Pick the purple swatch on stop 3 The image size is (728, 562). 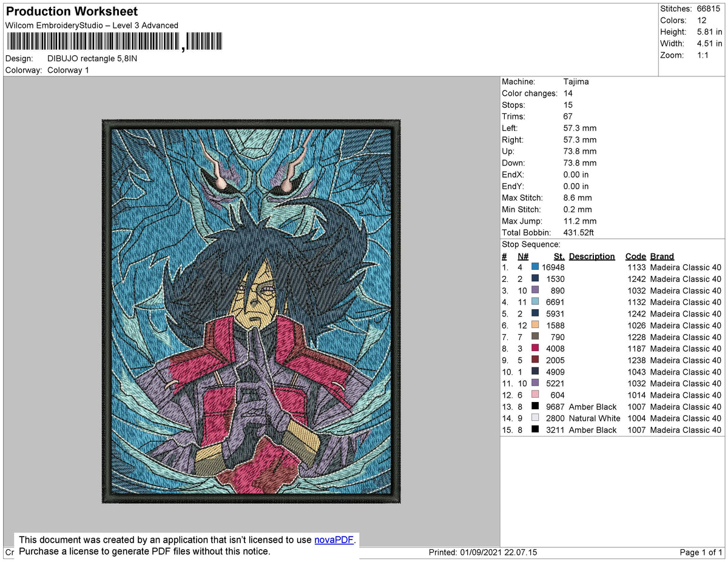pyautogui.click(x=536, y=291)
